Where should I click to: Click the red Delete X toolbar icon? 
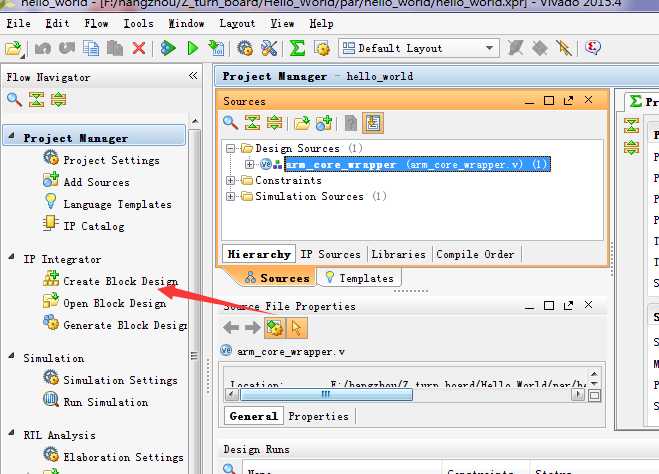coord(139,48)
